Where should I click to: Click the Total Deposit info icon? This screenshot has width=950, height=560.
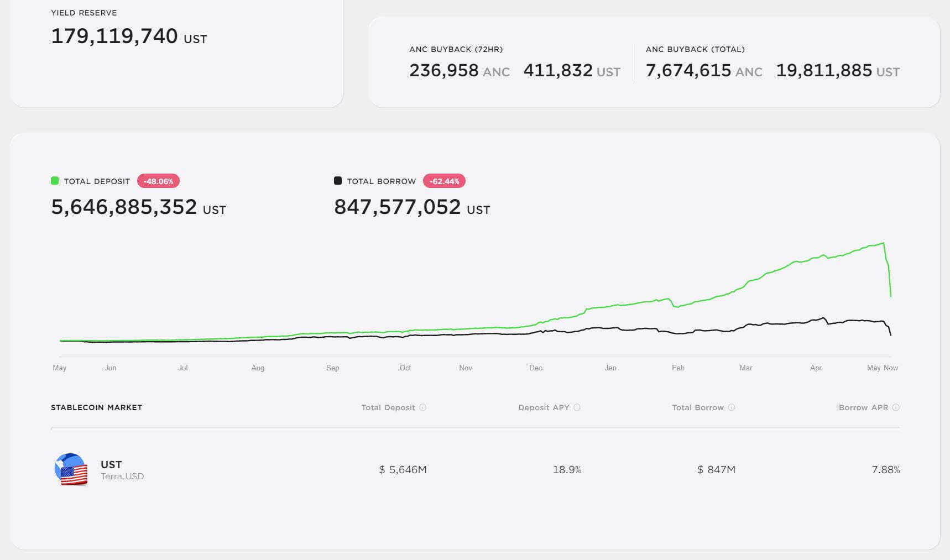click(x=422, y=407)
